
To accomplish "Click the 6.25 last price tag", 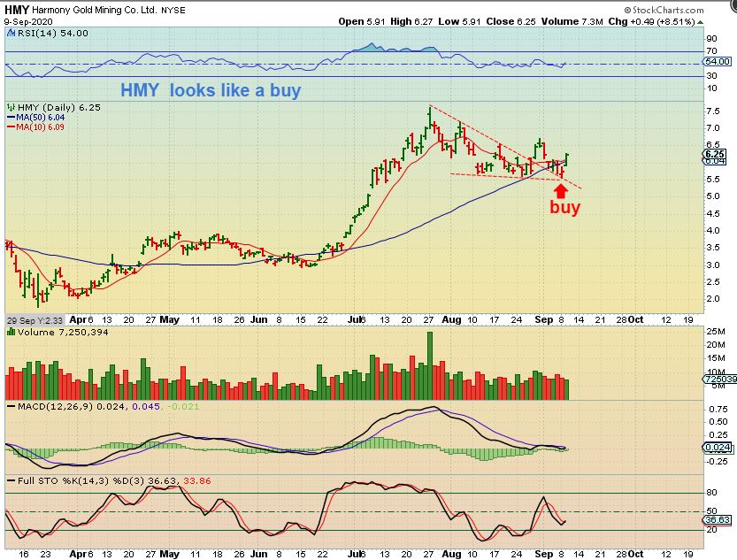I will 716,154.
